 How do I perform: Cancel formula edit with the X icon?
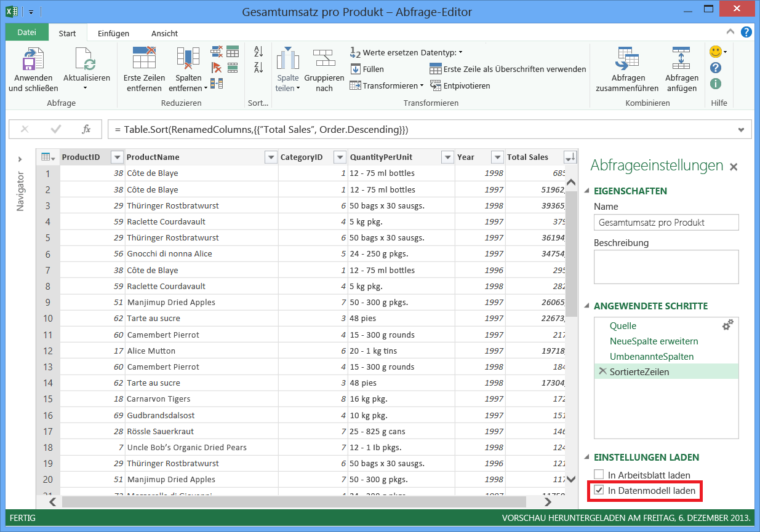coord(25,129)
